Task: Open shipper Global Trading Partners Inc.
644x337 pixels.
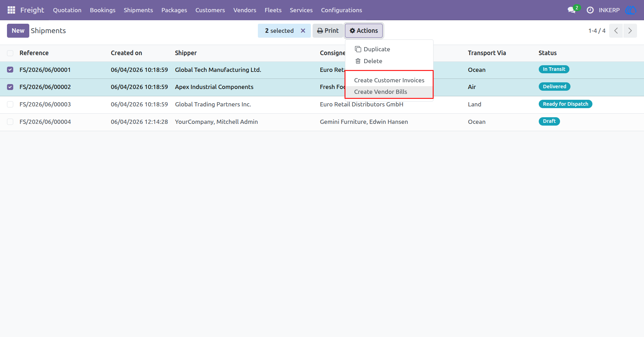Action: point(213,104)
